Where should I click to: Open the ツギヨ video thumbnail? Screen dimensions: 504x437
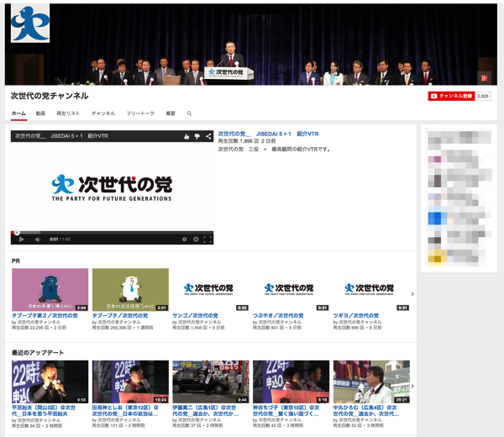[x=371, y=290]
